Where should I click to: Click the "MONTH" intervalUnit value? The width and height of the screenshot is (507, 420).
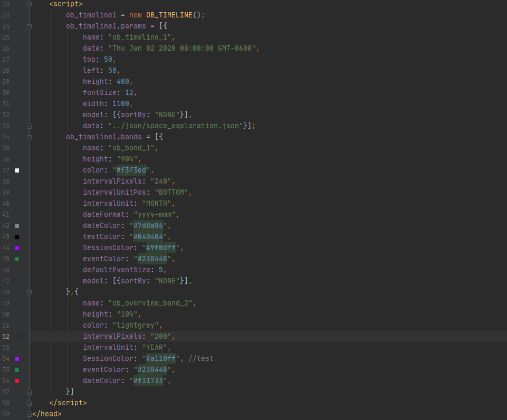click(x=157, y=203)
